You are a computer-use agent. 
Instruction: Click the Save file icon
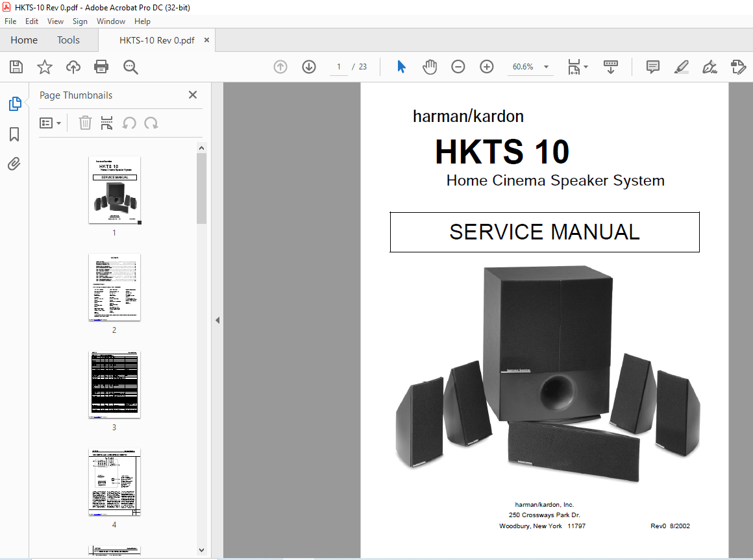pyautogui.click(x=16, y=67)
